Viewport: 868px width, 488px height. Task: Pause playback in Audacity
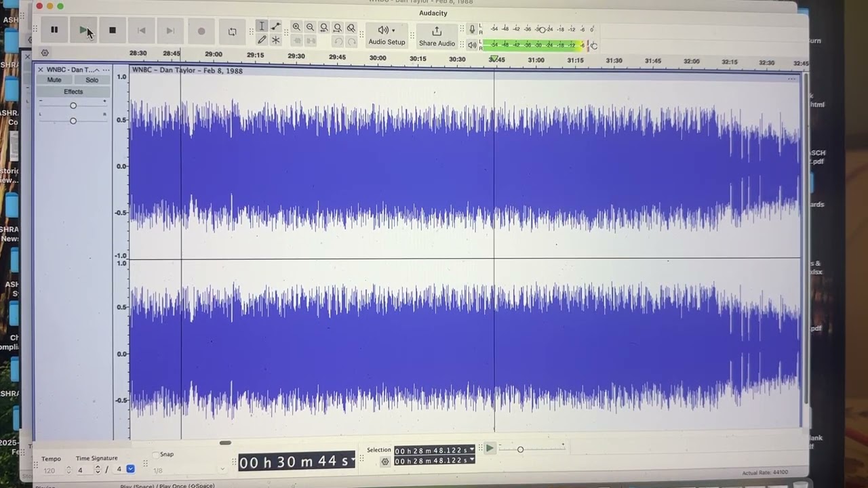54,30
